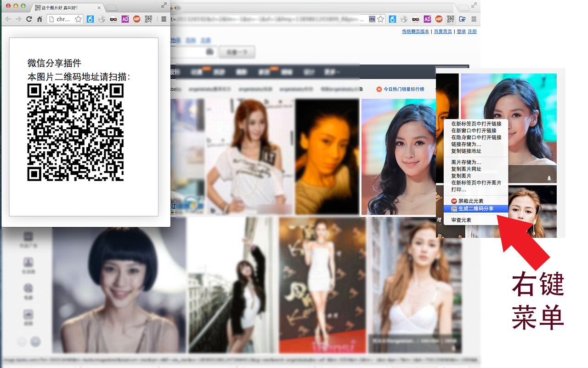
Task: Click the '登录' link
Action: pyautogui.click(x=461, y=32)
